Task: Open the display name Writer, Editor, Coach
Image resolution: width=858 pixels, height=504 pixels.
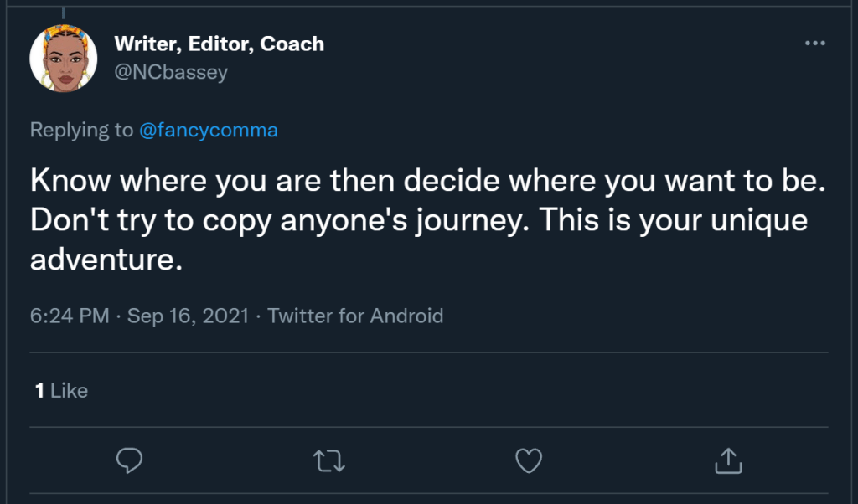Action: click(x=219, y=44)
